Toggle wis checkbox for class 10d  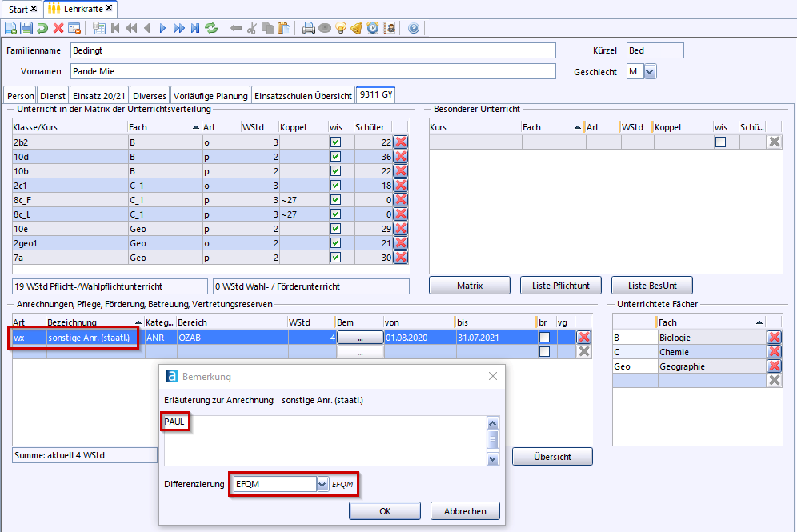(335, 157)
